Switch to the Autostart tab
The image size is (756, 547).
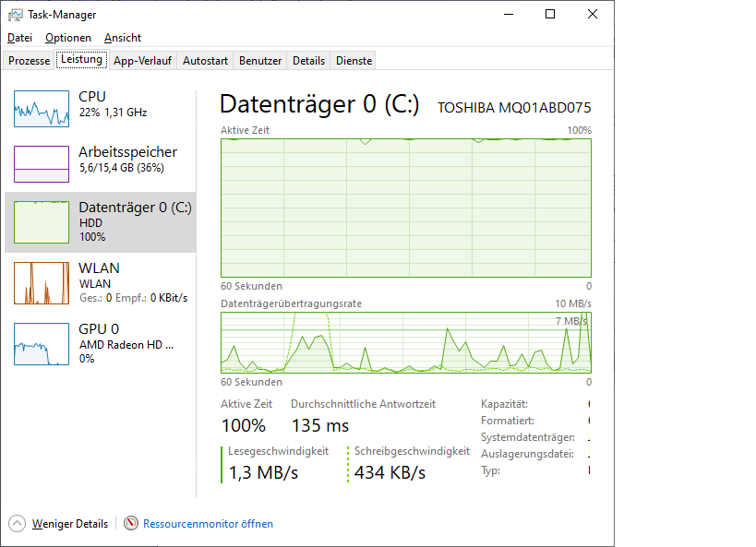205,61
